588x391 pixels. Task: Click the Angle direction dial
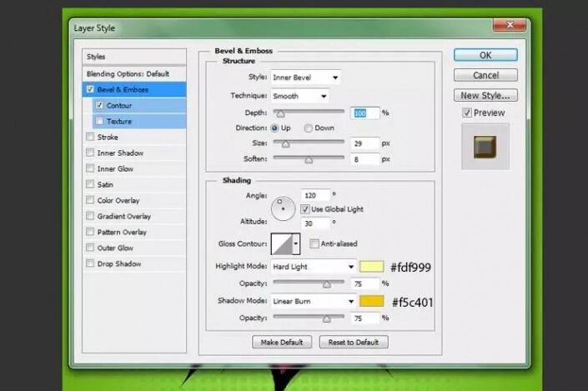point(284,207)
